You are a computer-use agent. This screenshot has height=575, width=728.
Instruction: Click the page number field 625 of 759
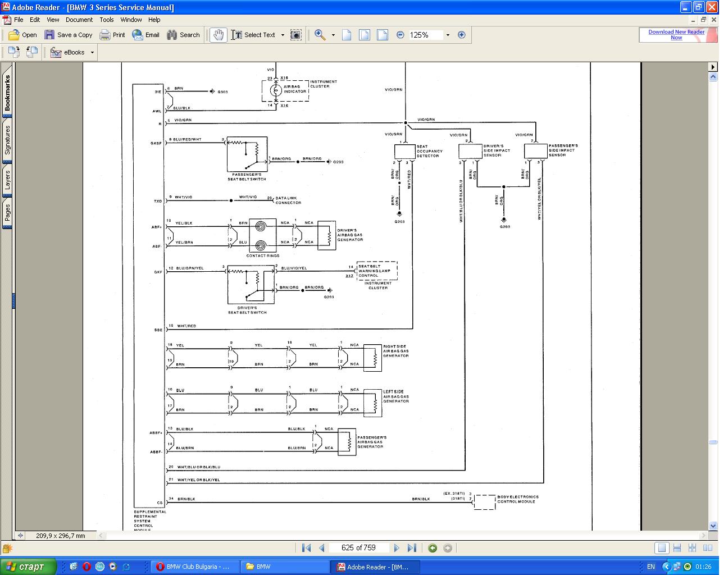coord(358,547)
